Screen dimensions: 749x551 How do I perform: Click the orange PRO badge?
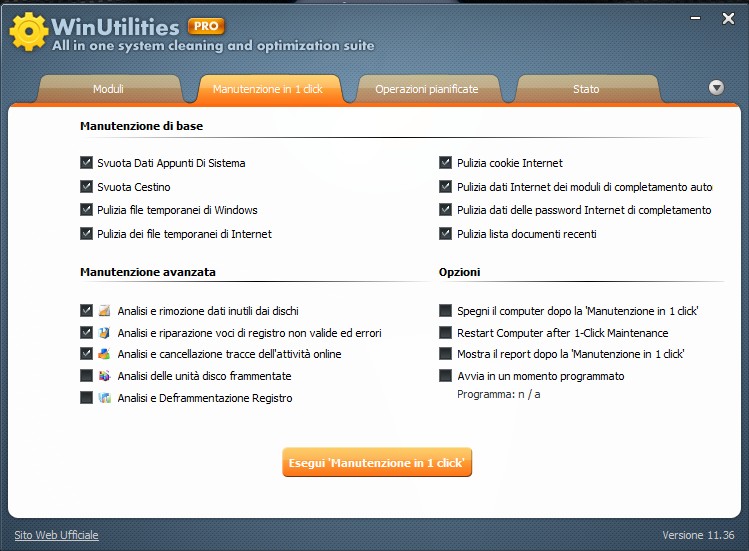point(206,26)
